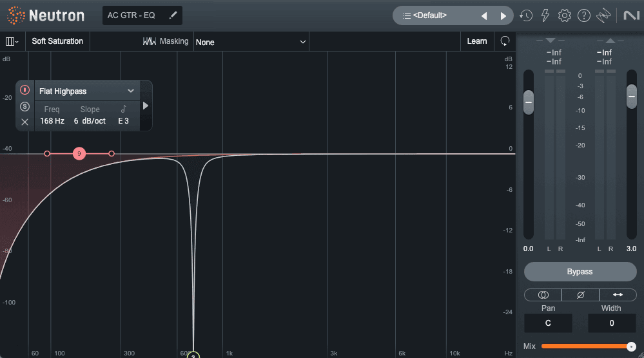
Task: Click the musical note icon in band panel
Action: (x=124, y=109)
